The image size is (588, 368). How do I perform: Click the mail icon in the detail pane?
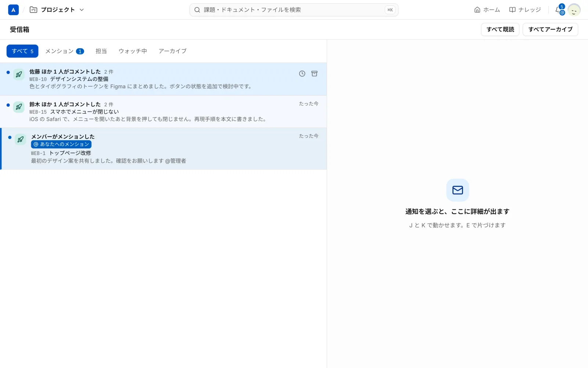(x=458, y=190)
